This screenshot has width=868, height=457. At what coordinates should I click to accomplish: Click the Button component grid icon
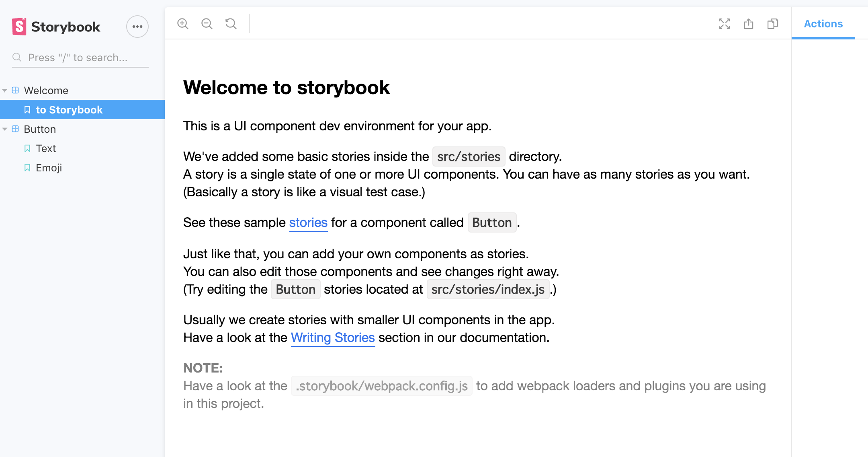15,129
